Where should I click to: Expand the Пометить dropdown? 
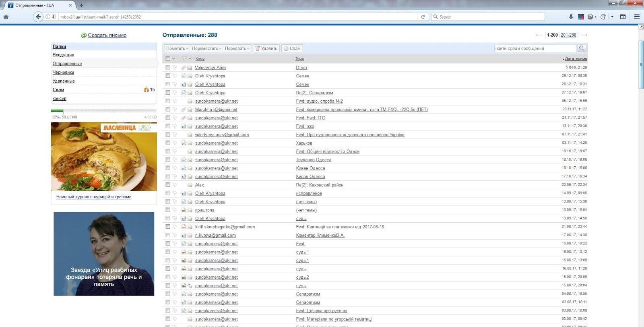click(177, 48)
